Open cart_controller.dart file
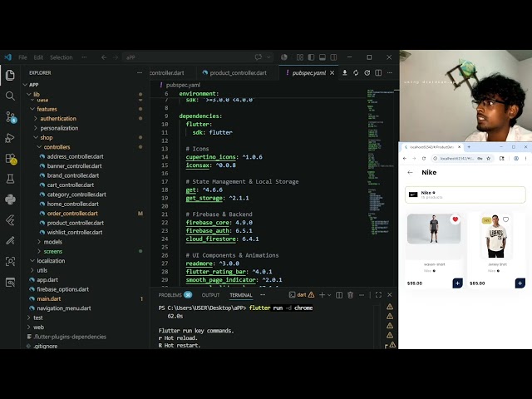 [70, 185]
